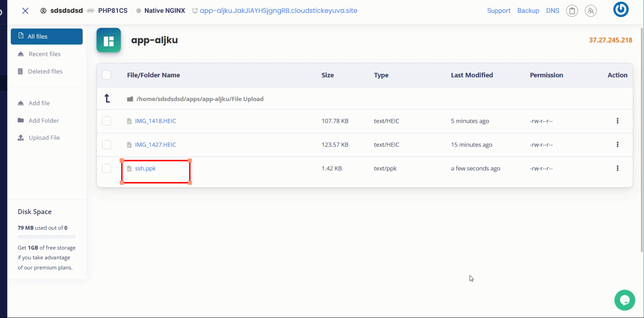Viewport: 644px width, 318px height.
Task: Open Deleted files in the sidebar
Action: click(x=45, y=72)
